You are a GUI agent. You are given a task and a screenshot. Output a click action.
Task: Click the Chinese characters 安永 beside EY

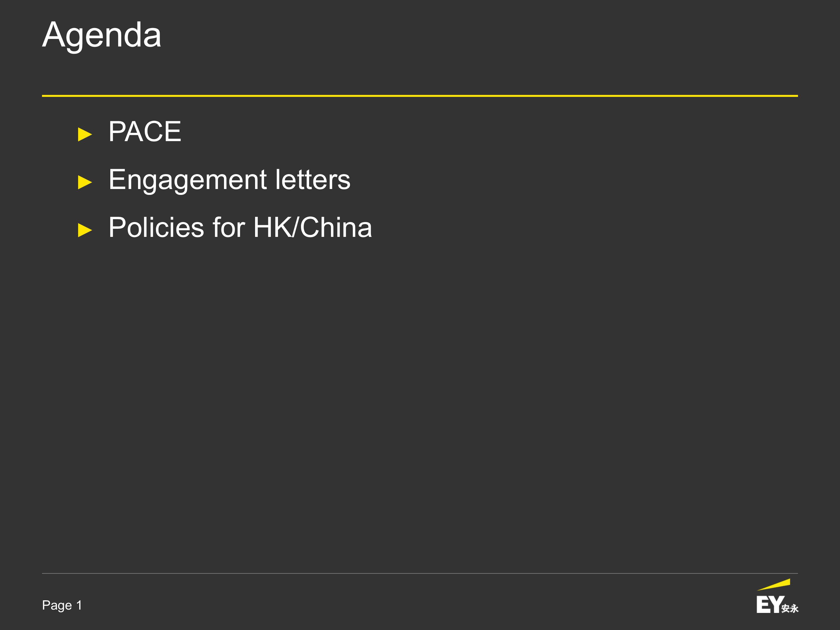[x=790, y=608]
